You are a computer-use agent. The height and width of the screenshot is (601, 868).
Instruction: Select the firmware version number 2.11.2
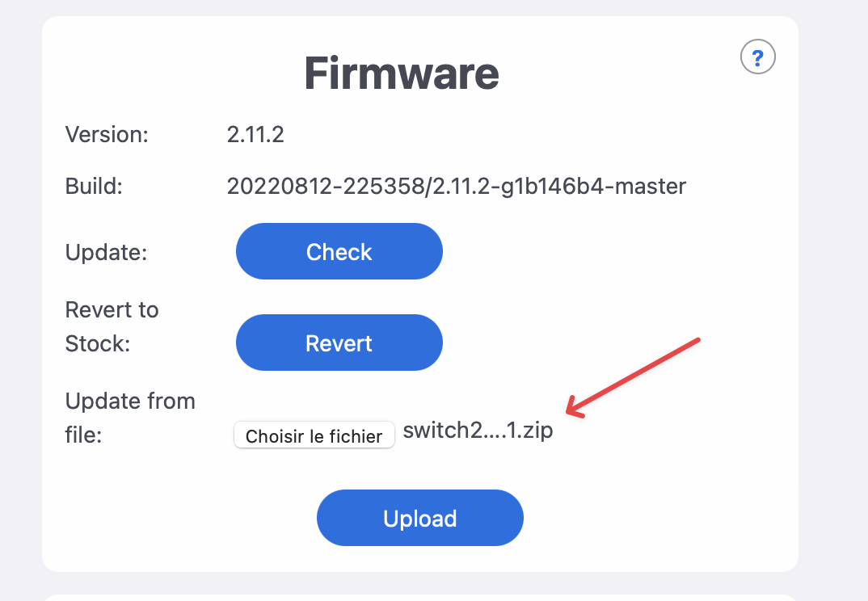pyautogui.click(x=255, y=134)
